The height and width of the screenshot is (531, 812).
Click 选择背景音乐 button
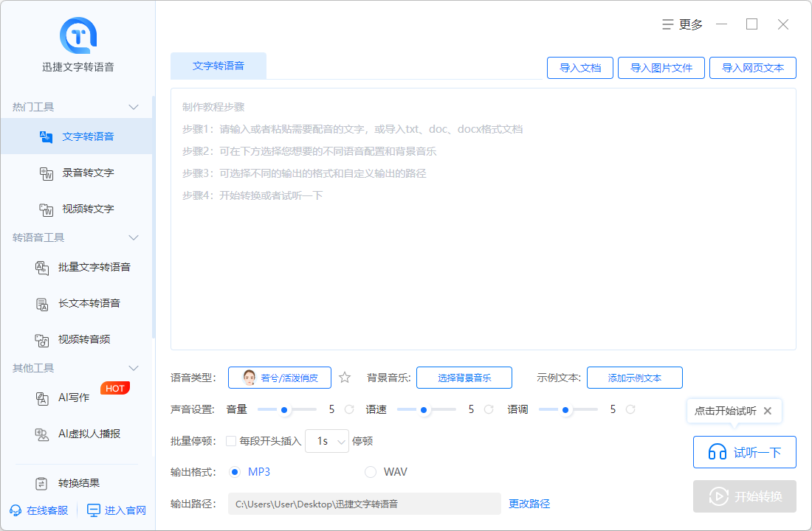coord(464,378)
